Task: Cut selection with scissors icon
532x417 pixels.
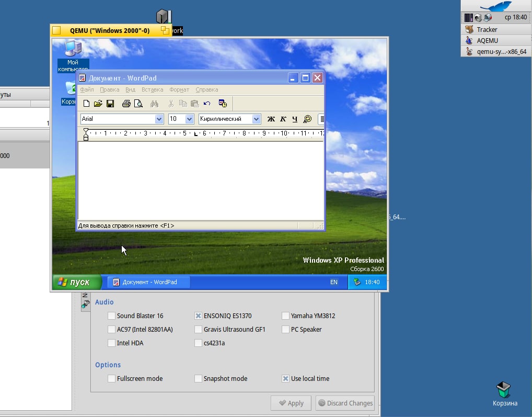Action: tap(171, 104)
